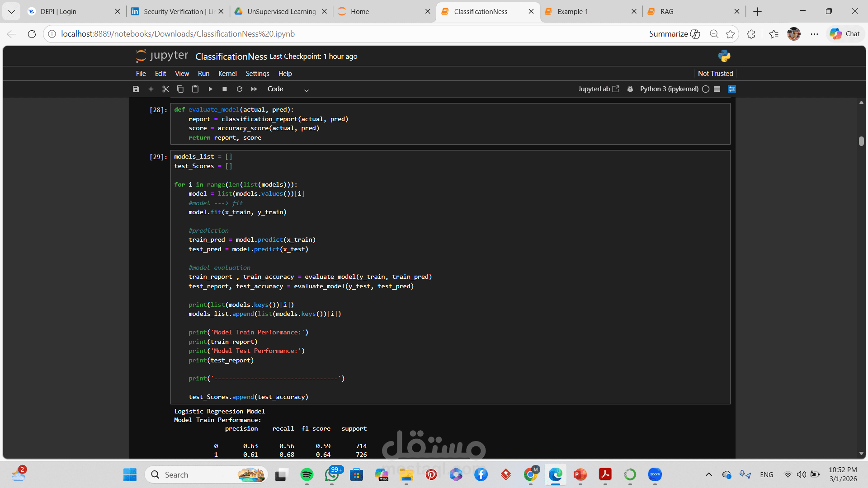Image resolution: width=868 pixels, height=488 pixels.
Task: Restart kernel and run all cells
Action: click(254, 89)
